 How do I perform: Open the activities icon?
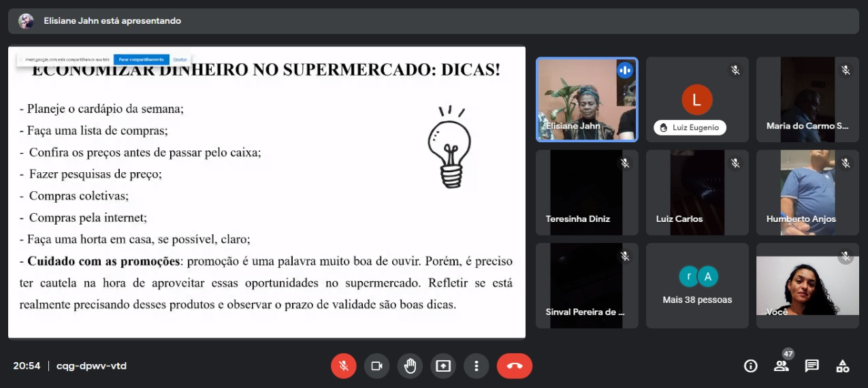(843, 366)
